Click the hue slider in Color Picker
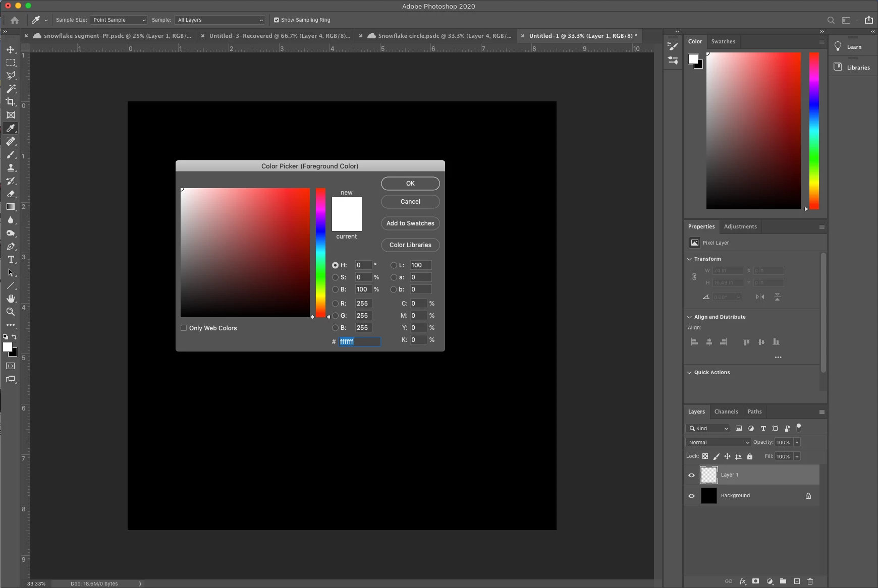Viewport: 878px width, 588px height. point(320,253)
